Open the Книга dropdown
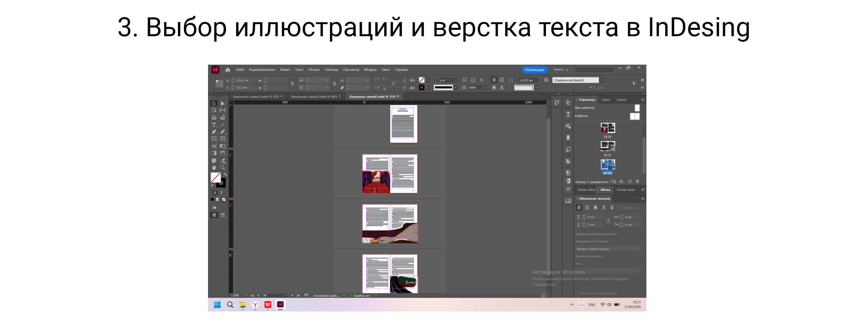This screenshot has width=868, height=326. click(x=561, y=69)
